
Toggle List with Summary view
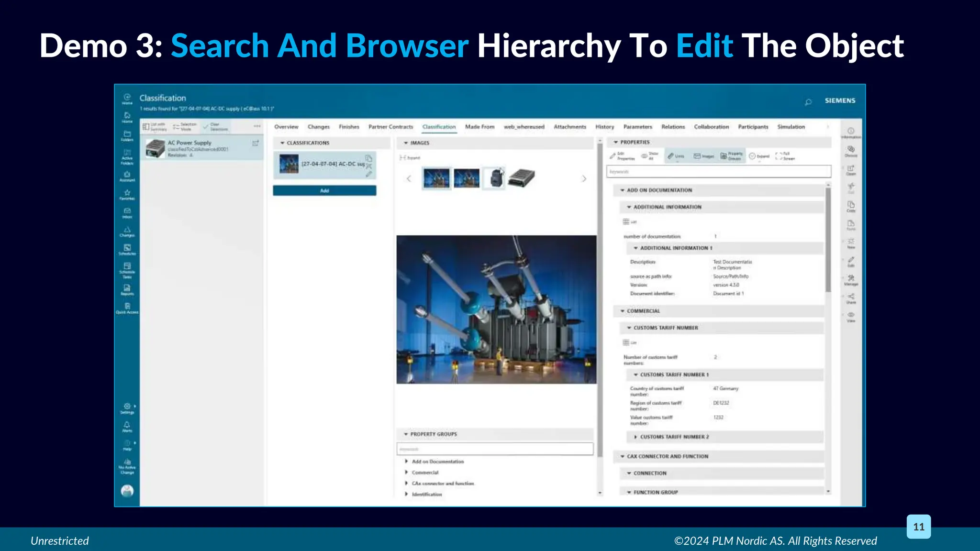(x=155, y=127)
